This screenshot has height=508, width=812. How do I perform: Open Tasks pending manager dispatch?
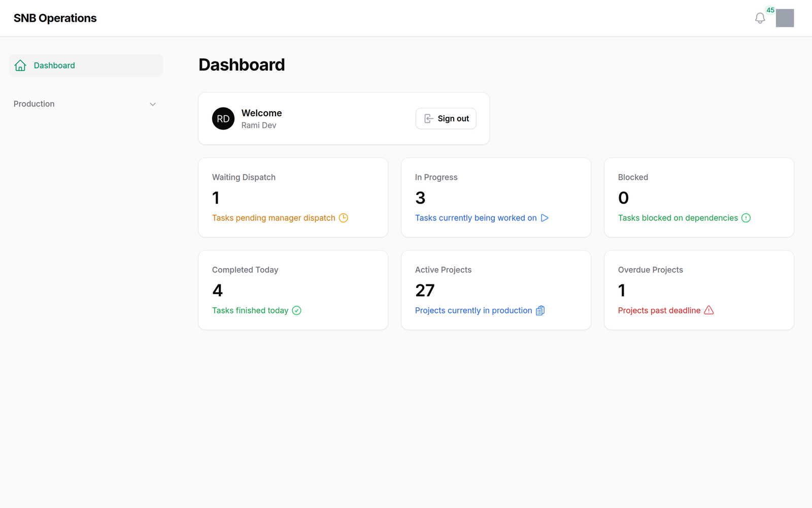tap(274, 218)
